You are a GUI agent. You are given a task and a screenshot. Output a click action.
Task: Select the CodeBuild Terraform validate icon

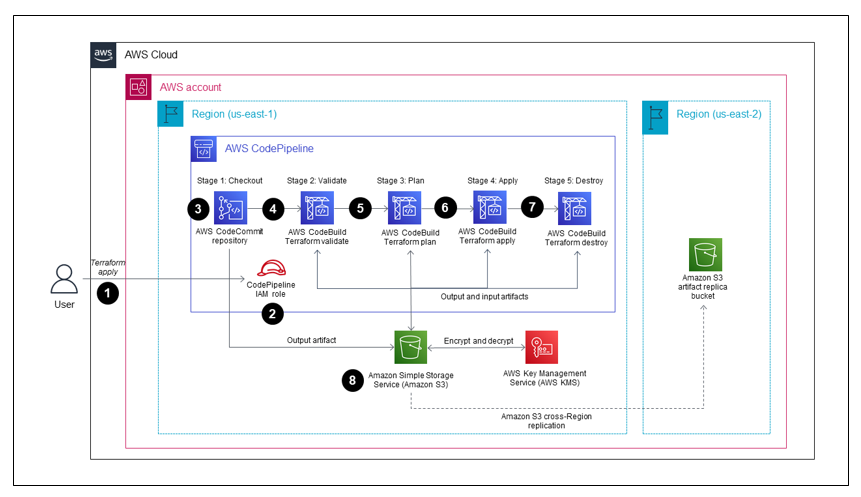(317, 208)
